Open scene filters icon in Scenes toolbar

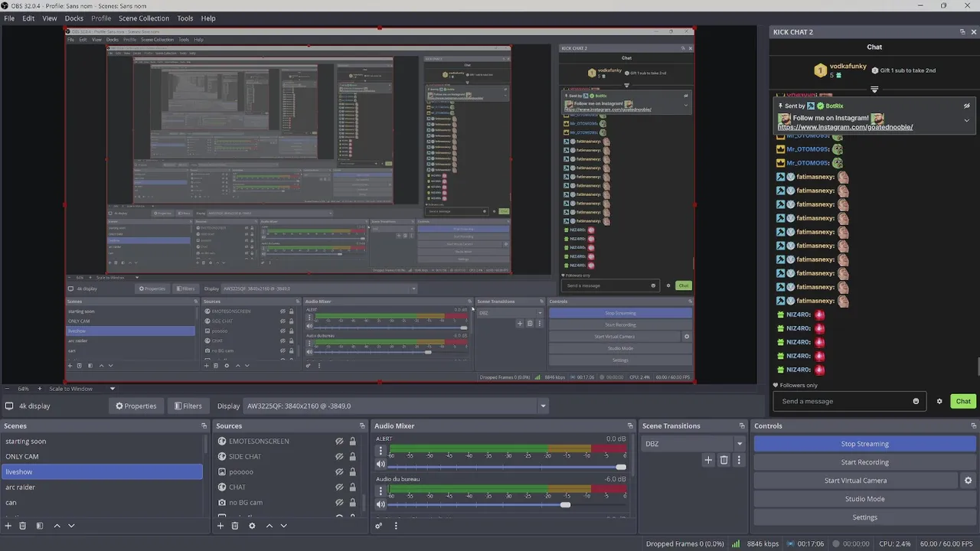(x=40, y=526)
